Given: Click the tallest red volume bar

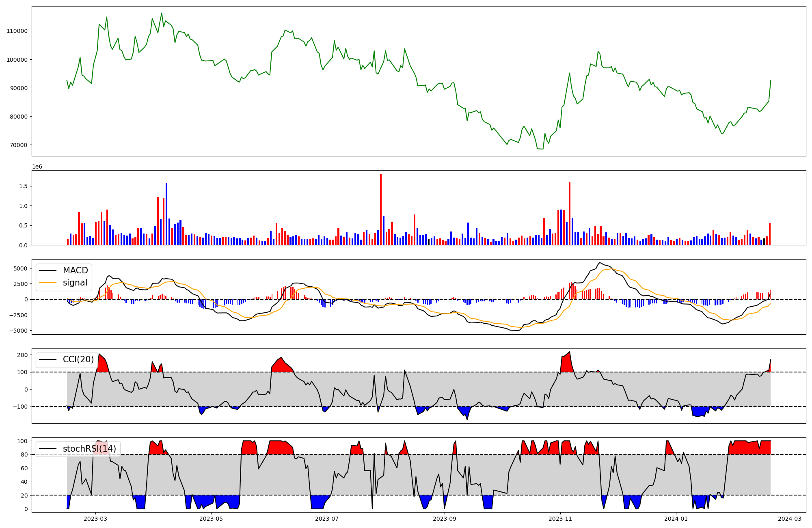Looking at the screenshot, I should pos(381,209).
